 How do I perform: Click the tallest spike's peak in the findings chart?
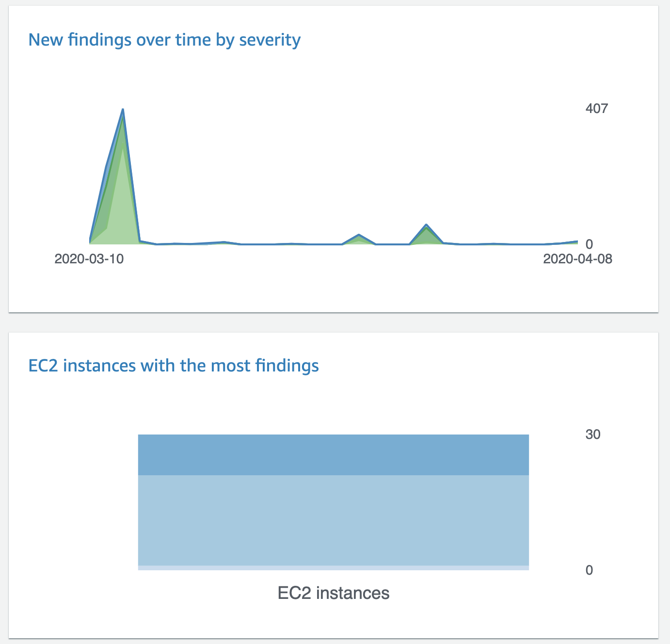(123, 110)
